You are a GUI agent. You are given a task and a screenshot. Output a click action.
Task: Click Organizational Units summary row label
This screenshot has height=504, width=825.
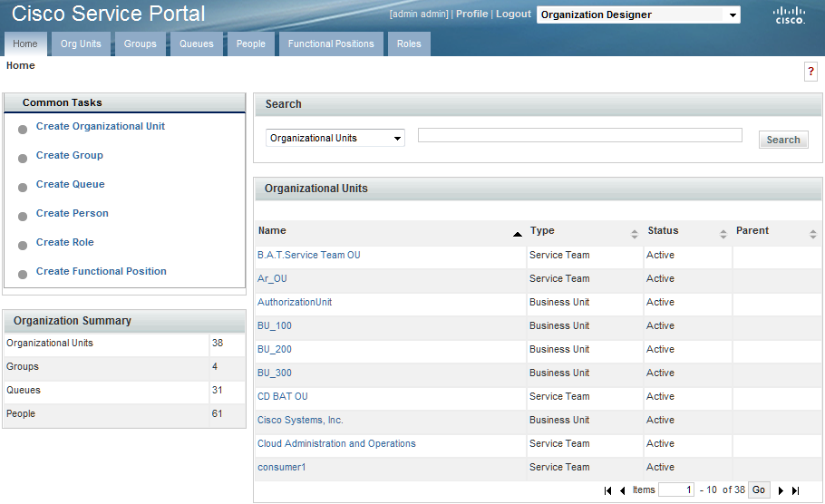pyautogui.click(x=50, y=343)
